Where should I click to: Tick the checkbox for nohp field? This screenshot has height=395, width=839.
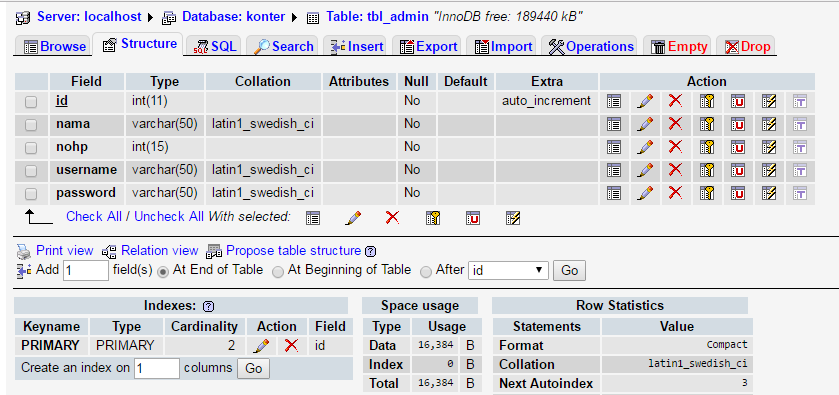point(31,148)
